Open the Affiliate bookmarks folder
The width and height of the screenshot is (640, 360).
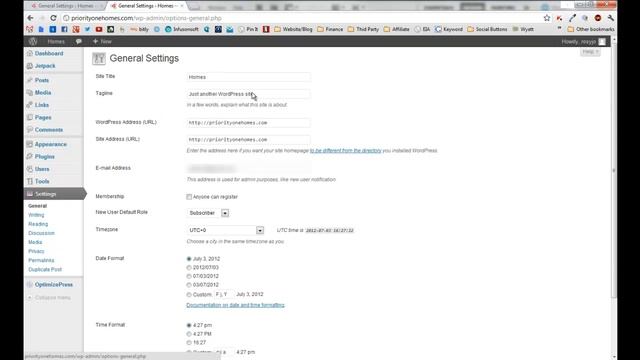(397, 29)
